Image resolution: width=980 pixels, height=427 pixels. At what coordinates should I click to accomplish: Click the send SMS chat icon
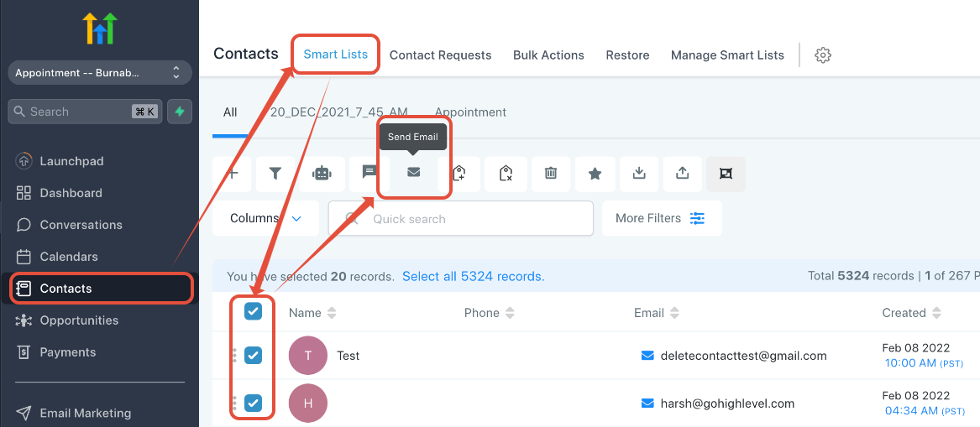369,173
